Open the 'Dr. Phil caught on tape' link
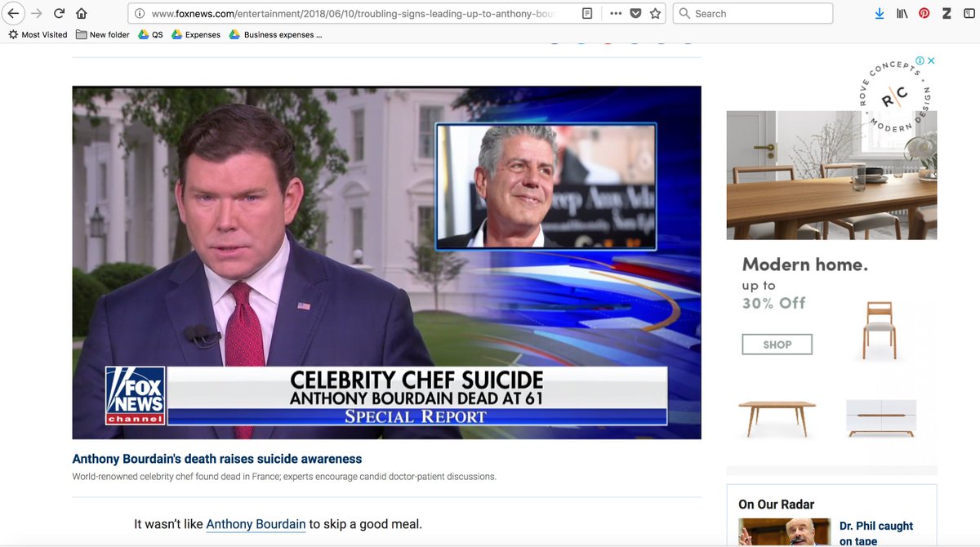This screenshot has height=547, width=980. click(876, 533)
